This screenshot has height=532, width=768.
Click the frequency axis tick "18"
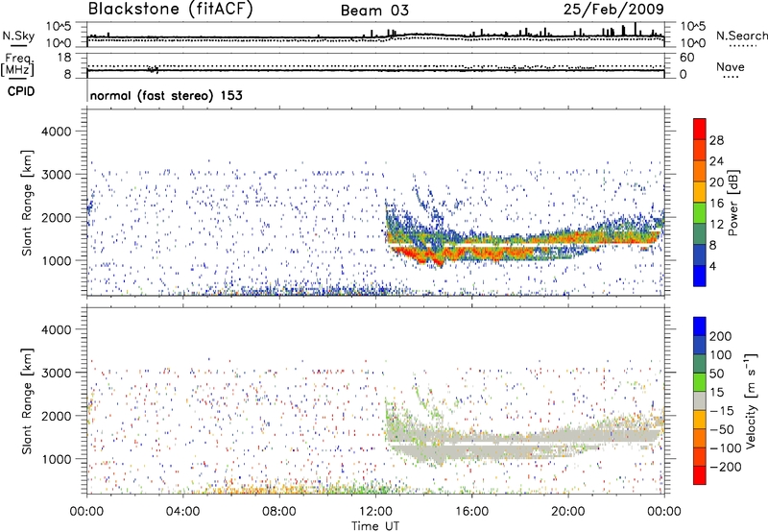(x=63, y=58)
